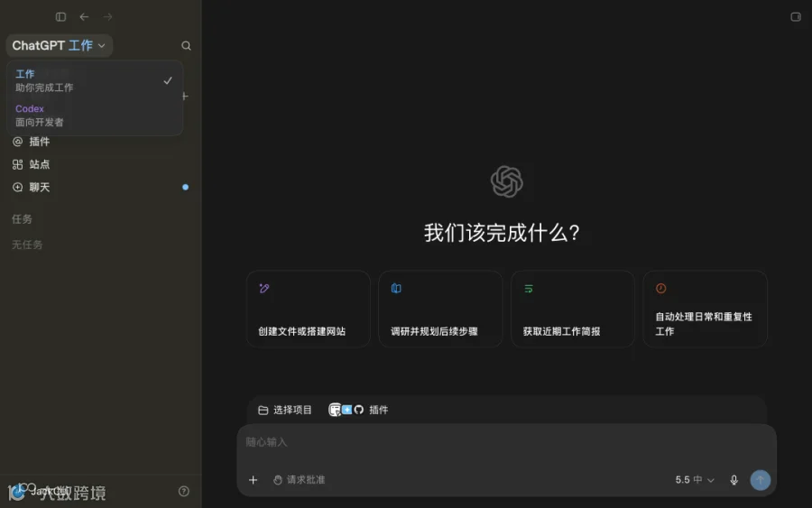Click the 我们该完成什么? heading
Screen dimensions: 812x508
point(502,233)
